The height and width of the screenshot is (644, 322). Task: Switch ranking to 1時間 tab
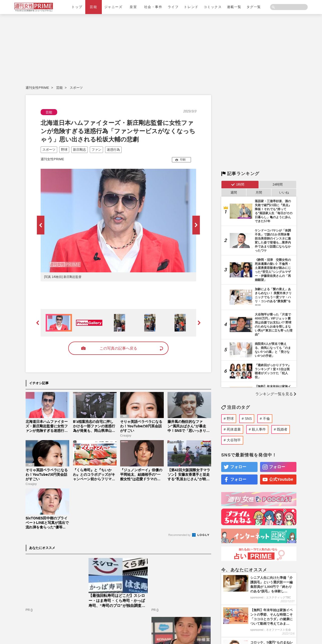coord(240,185)
